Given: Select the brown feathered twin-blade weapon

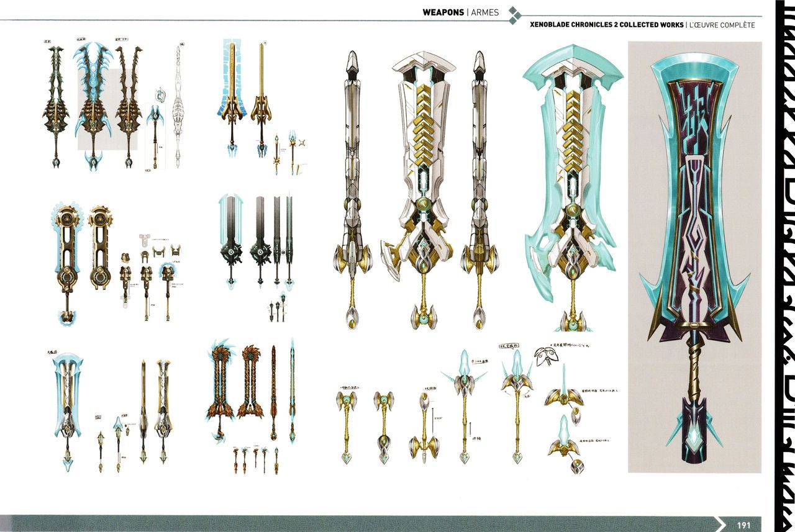Looking at the screenshot, I should point(218,388).
